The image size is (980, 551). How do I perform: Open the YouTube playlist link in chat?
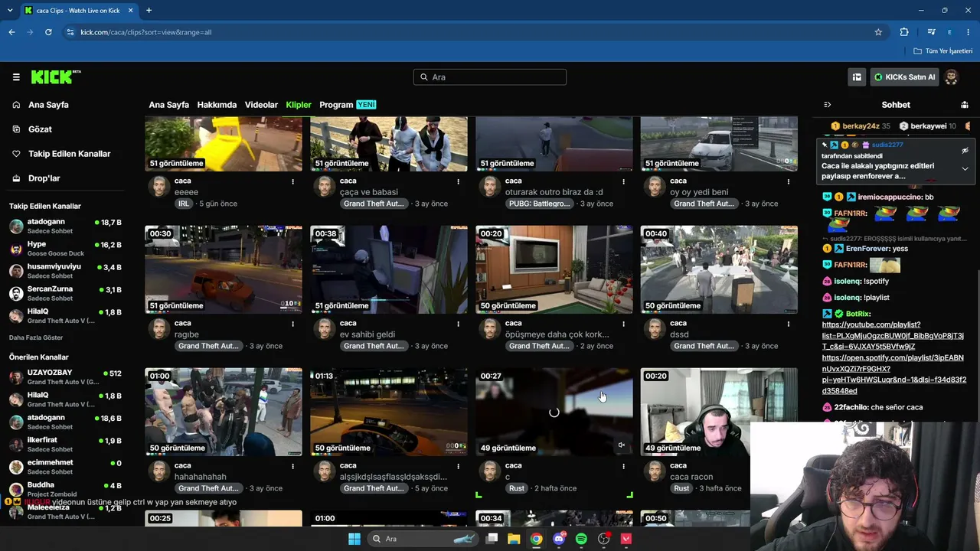point(893,335)
